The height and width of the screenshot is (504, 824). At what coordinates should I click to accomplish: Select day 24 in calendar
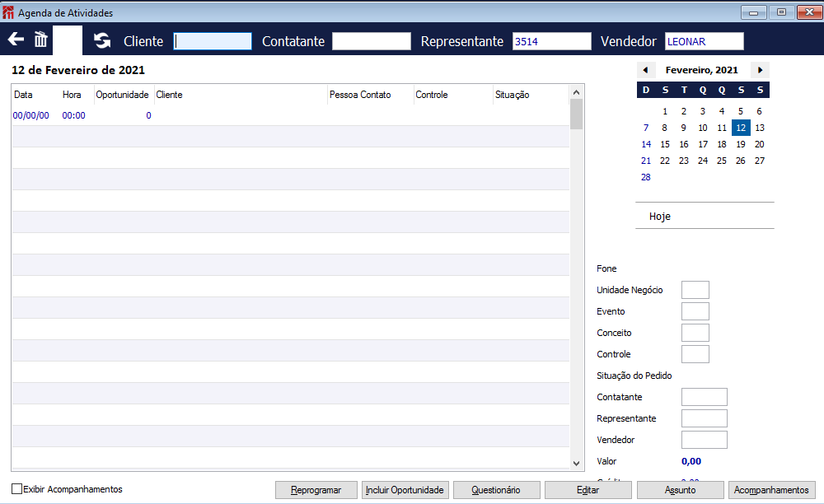(703, 161)
